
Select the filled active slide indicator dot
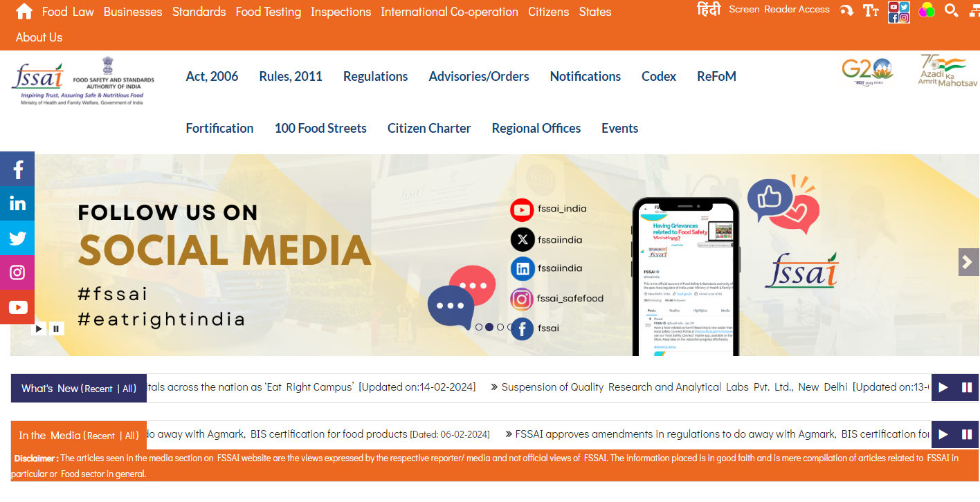click(x=489, y=327)
